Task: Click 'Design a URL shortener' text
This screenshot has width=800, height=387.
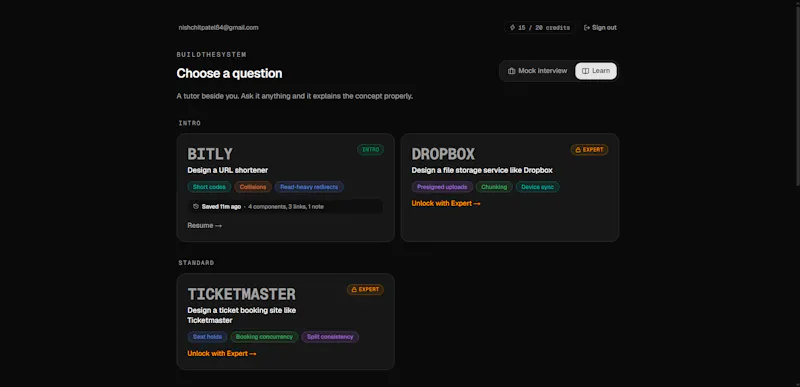Action: (x=228, y=170)
